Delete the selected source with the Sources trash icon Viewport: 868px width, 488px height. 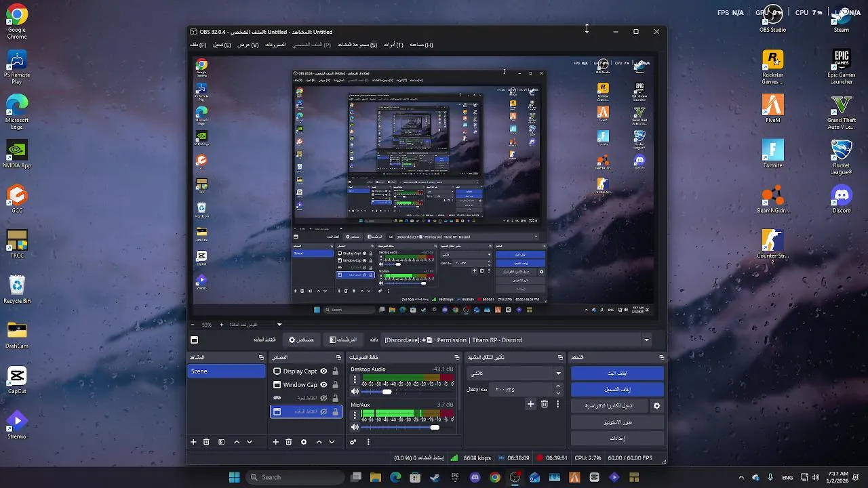(288, 442)
